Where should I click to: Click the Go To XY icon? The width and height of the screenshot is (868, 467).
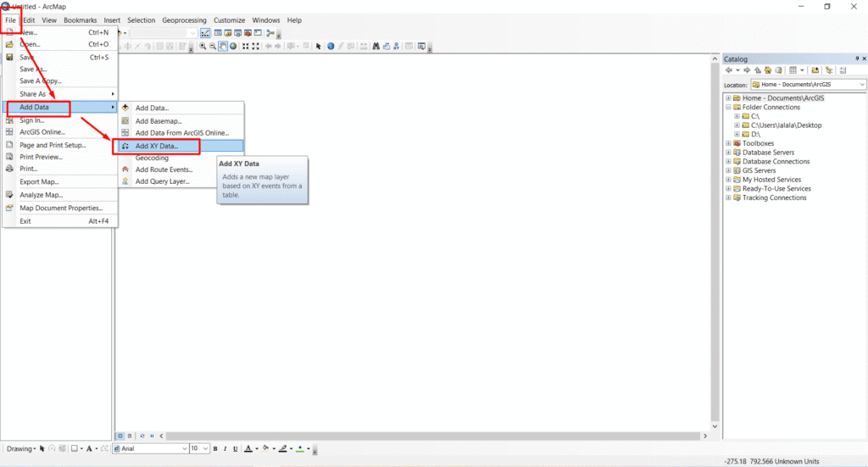397,47
